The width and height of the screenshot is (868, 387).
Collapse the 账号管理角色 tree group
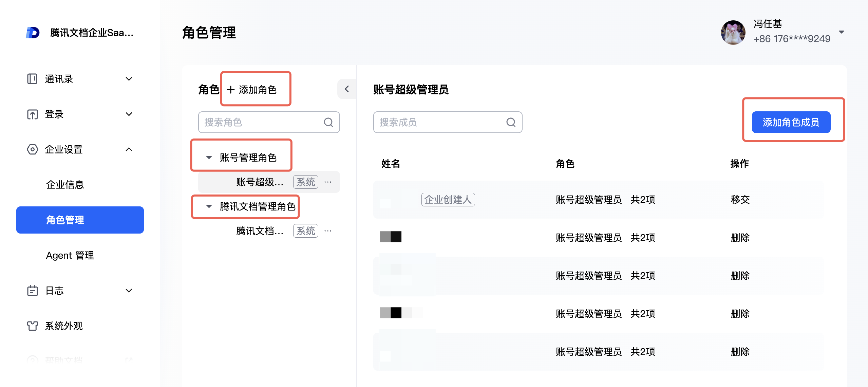pyautogui.click(x=209, y=158)
